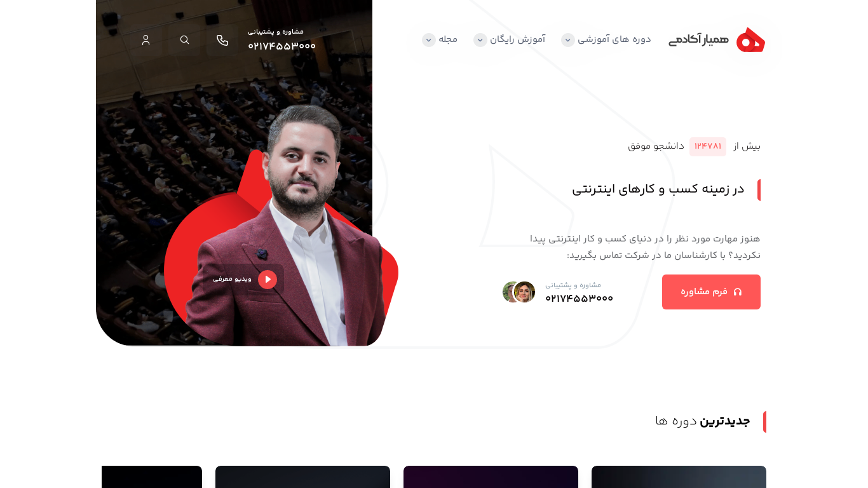Screen dimensions: 868x488
Task: Open the دوره های آموزشی menu
Action: [x=614, y=39]
